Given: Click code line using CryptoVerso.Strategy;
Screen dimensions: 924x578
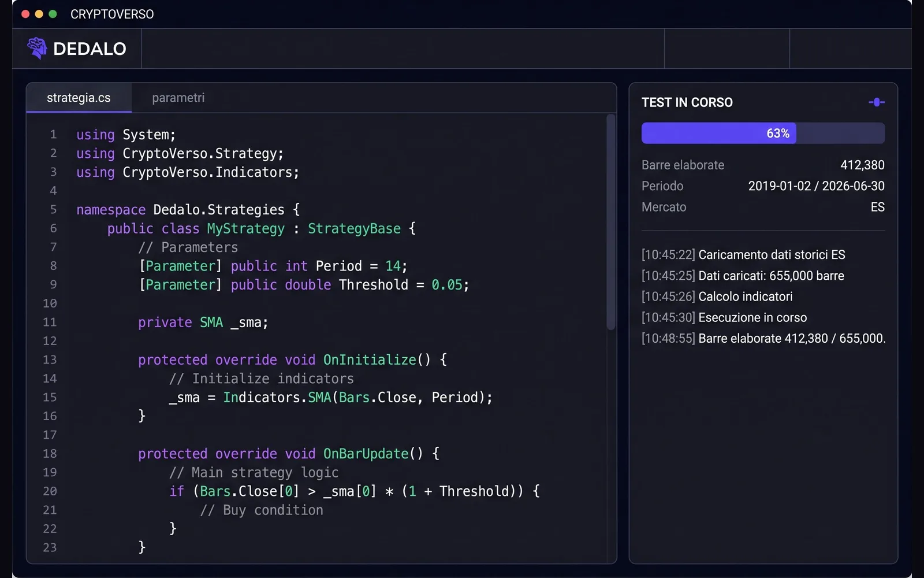Looking at the screenshot, I should pos(180,154).
